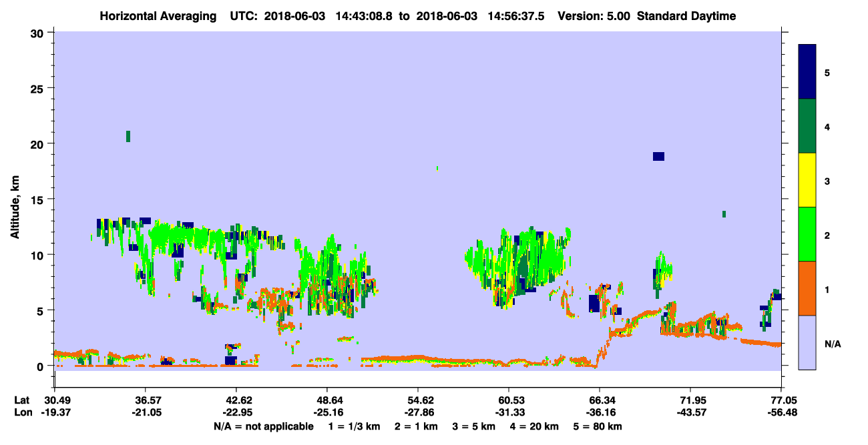
Task: Click the bright green colorbar segment labeled 2
Action: (x=807, y=234)
